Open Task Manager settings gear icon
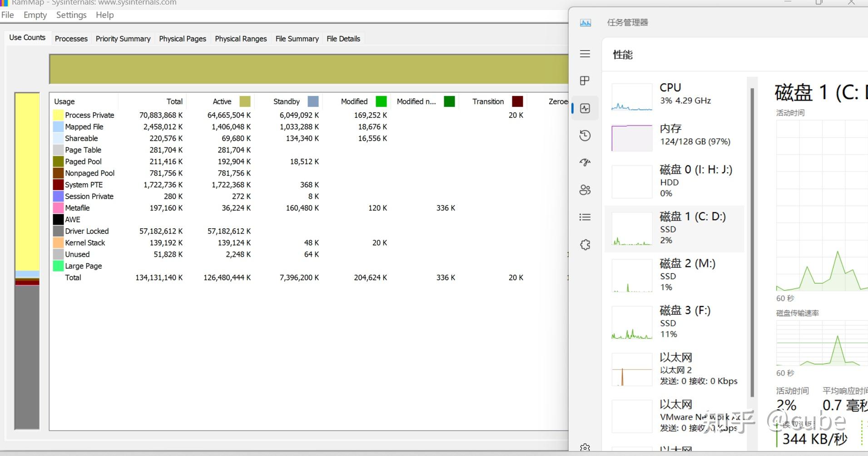 click(585, 448)
